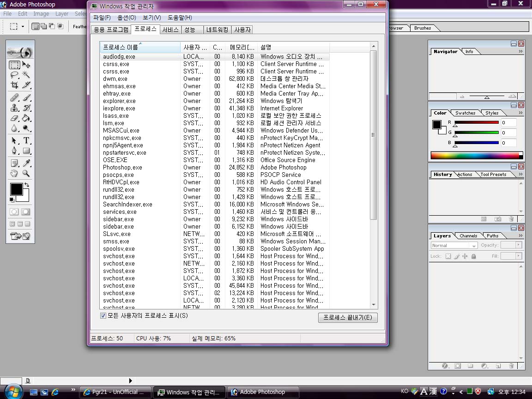Select the Lasso tool
The image size is (532, 399).
click(14, 75)
